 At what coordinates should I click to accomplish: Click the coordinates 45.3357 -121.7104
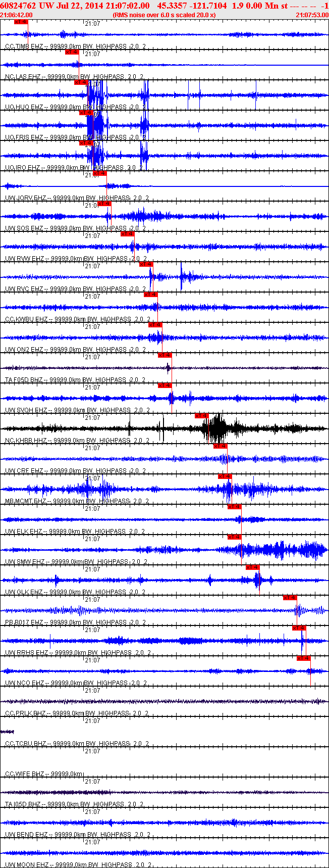[x=192, y=6]
